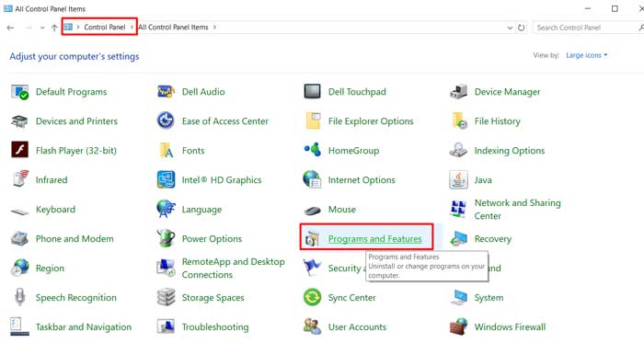This screenshot has width=644, height=343.
Task: Open the Internet Options link
Action: (x=362, y=179)
